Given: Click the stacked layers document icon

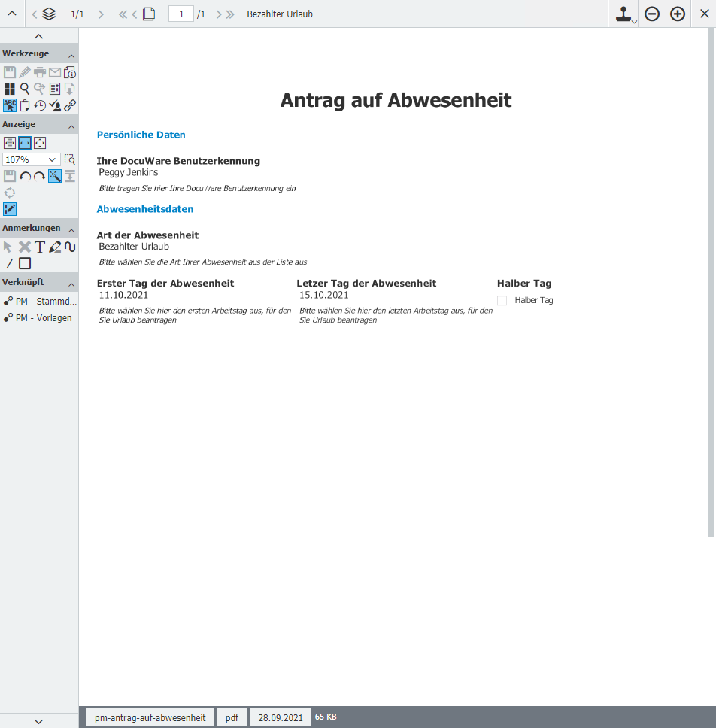Looking at the screenshot, I should [49, 14].
